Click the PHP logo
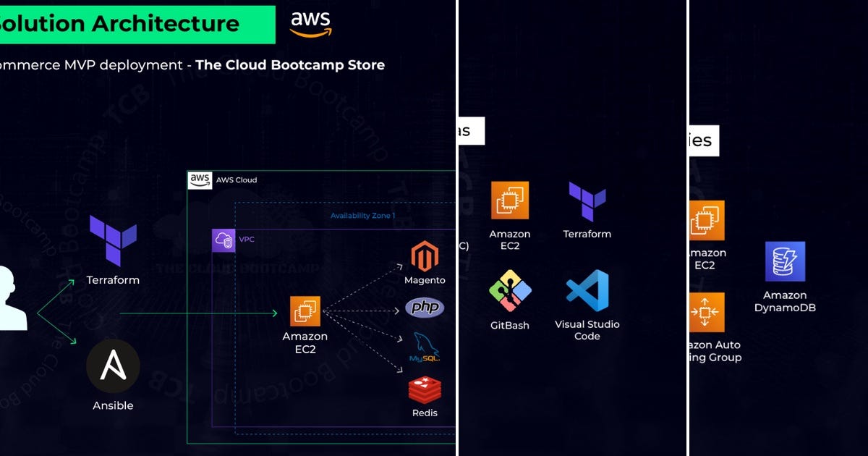This screenshot has height=456, width=868. click(x=425, y=307)
